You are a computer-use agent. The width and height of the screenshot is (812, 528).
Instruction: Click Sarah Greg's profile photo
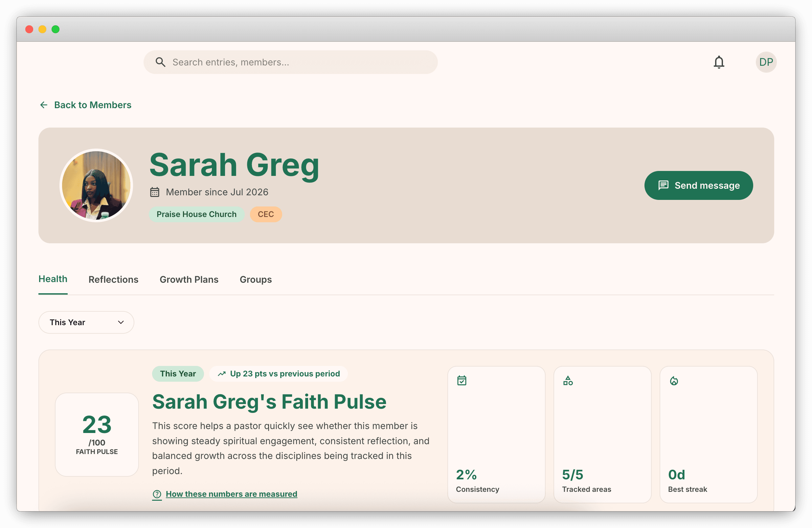[x=96, y=185]
